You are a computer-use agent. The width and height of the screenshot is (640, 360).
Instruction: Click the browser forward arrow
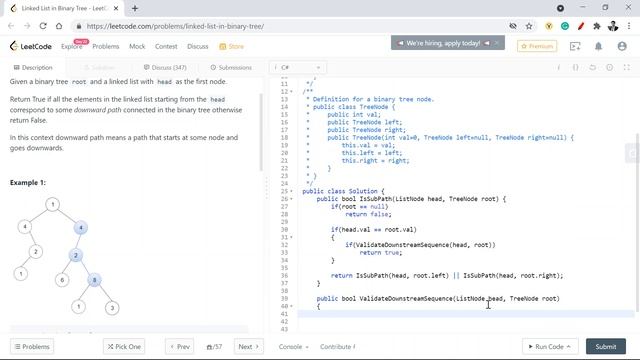tap(27, 26)
